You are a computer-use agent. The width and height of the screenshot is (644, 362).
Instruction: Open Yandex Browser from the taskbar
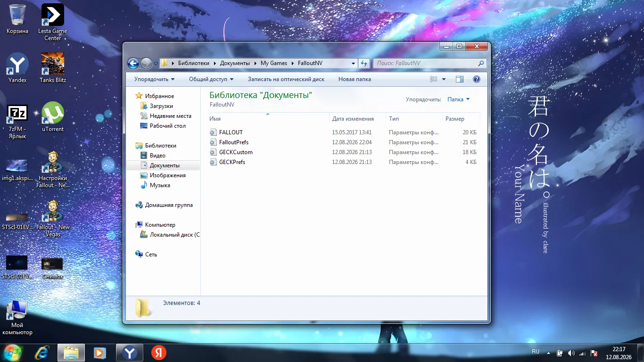pos(130,353)
